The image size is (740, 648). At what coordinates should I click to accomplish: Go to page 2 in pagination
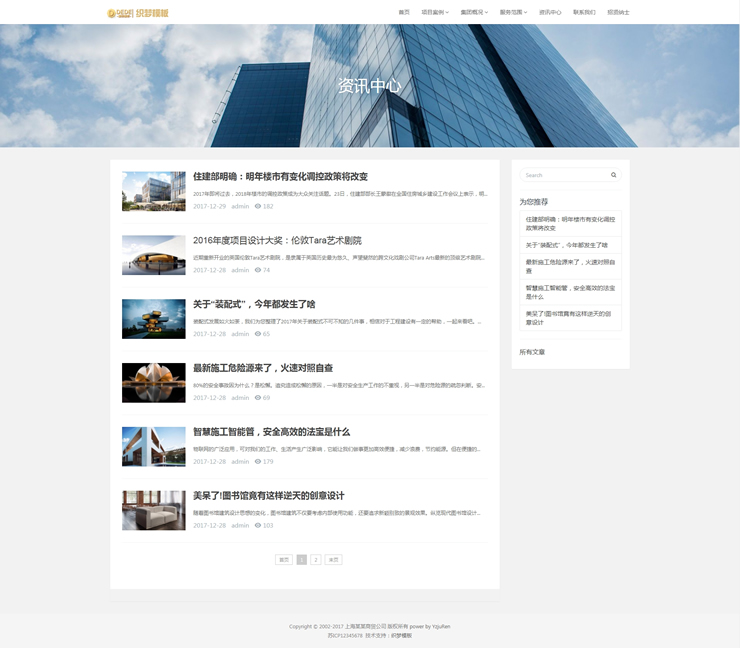tap(316, 560)
